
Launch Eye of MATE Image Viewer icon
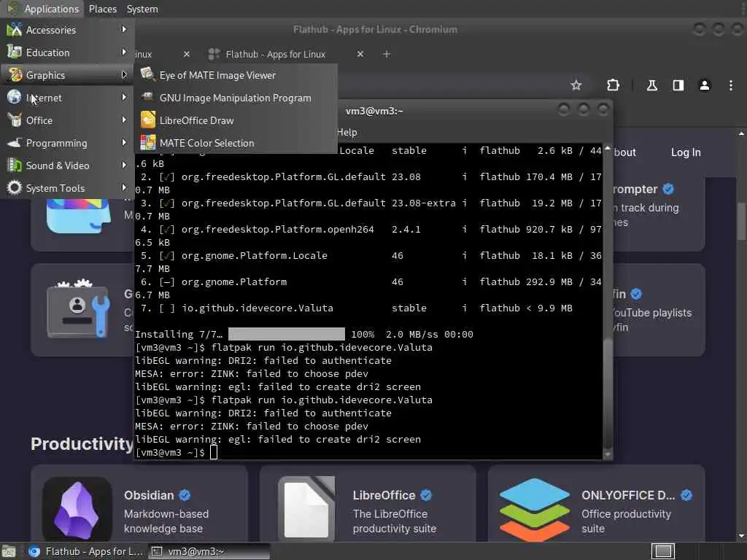click(147, 74)
